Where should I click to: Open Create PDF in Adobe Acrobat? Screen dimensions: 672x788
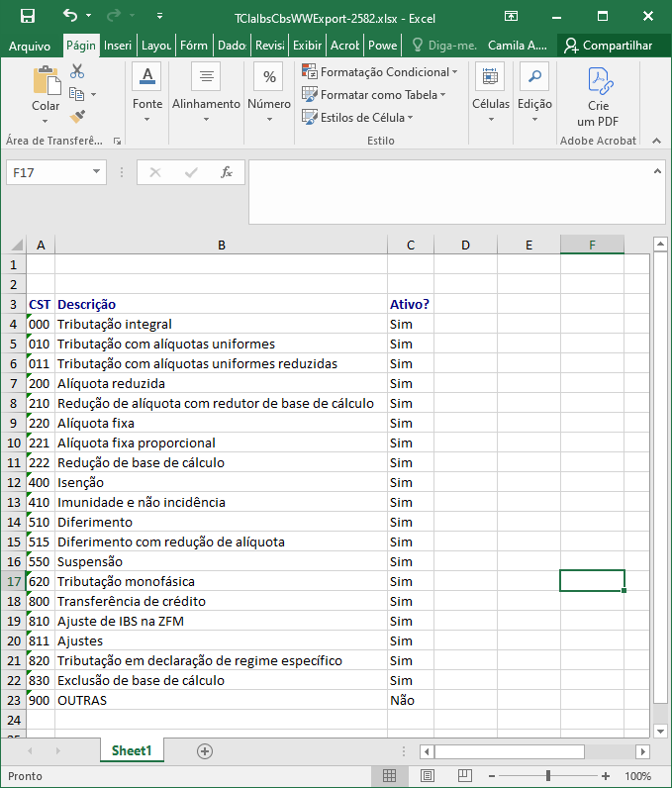598,97
